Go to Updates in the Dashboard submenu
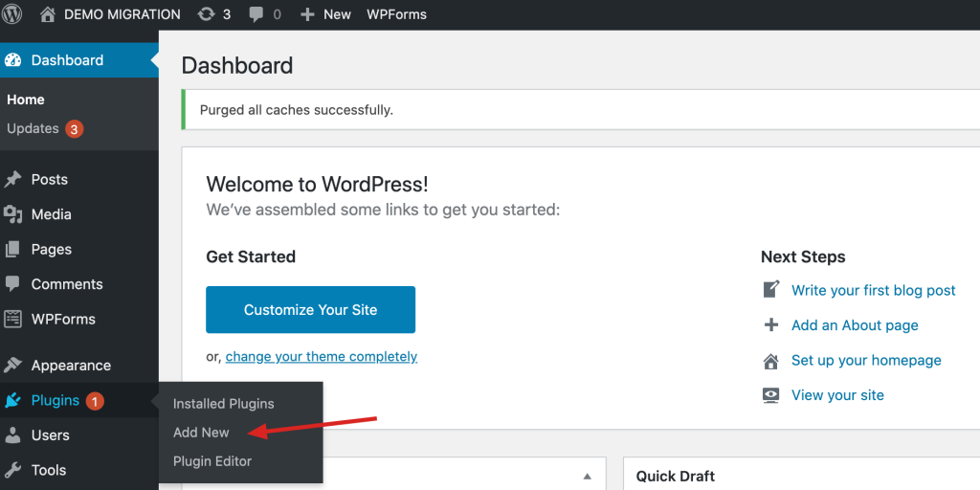980x490 pixels. pos(33,128)
